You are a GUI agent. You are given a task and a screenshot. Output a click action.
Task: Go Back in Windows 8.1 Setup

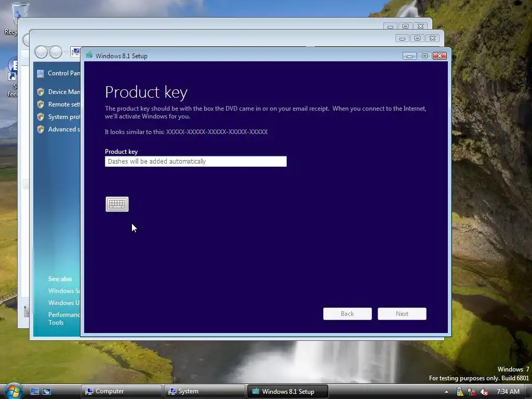tap(348, 314)
